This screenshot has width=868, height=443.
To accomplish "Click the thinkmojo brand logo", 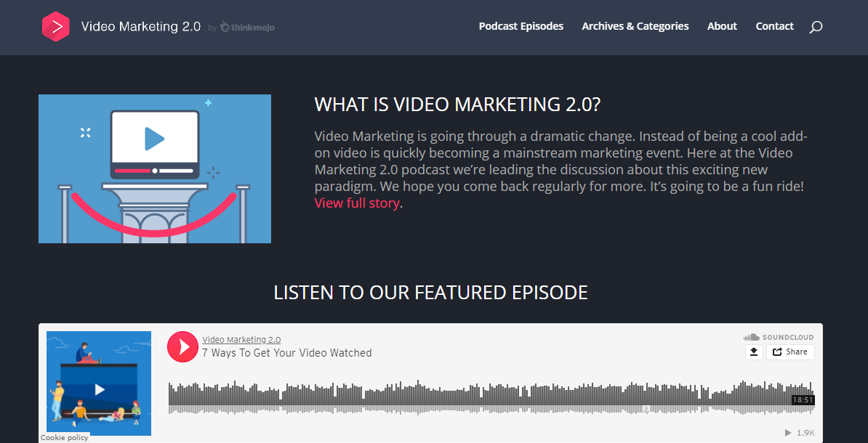I will click(x=247, y=27).
